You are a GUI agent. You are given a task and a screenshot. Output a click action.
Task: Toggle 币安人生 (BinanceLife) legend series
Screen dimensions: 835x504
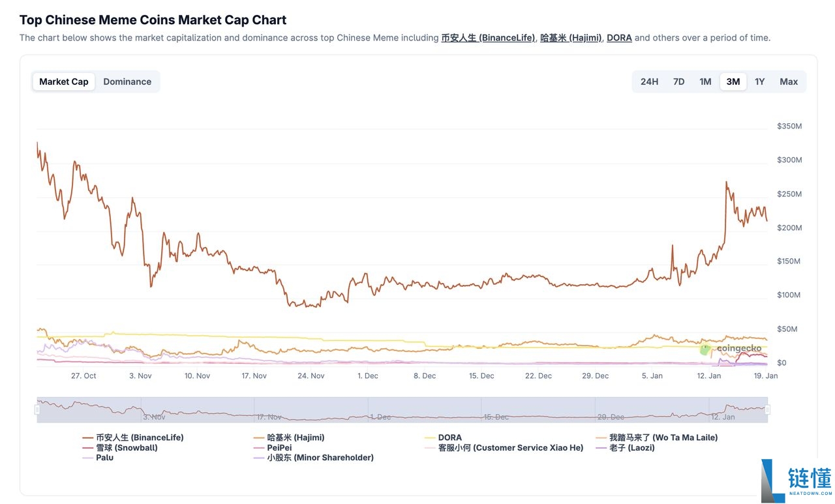point(133,437)
